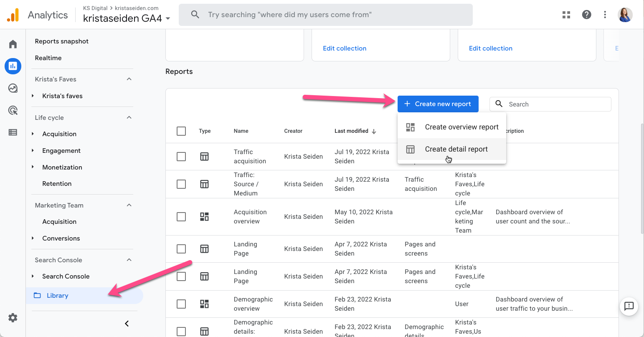The height and width of the screenshot is (337, 644).
Task: Collapse the left navigation with the chevron
Action: pyautogui.click(x=127, y=324)
